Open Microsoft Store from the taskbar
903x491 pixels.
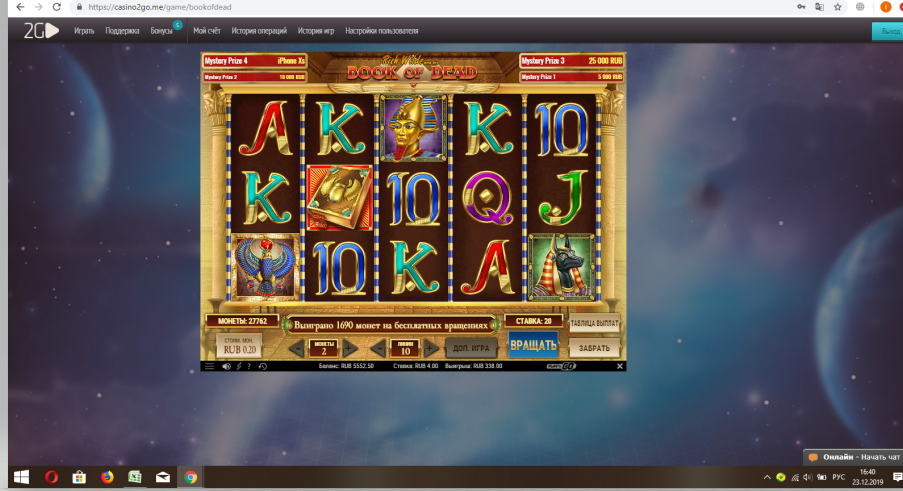(79, 477)
